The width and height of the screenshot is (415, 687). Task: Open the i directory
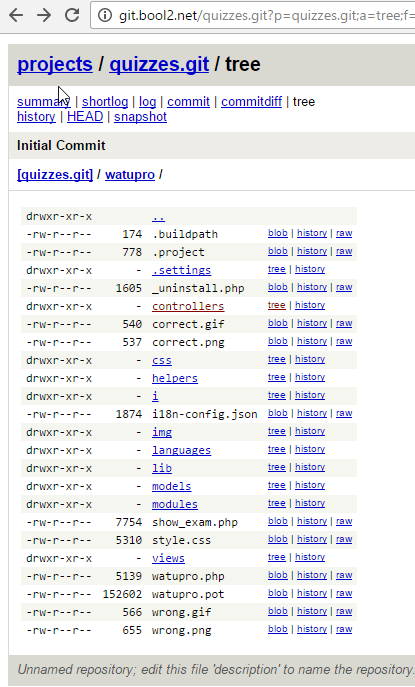[155, 396]
